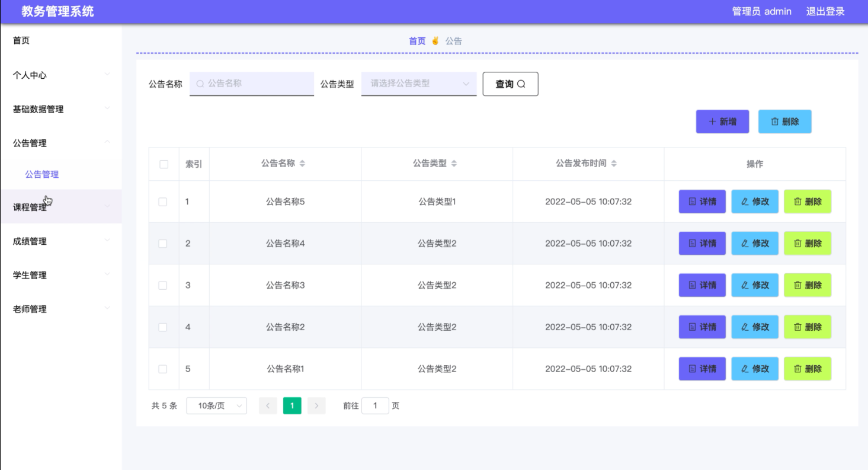The height and width of the screenshot is (470, 868).
Task: Click 管理员 admin user label
Action: (x=762, y=11)
